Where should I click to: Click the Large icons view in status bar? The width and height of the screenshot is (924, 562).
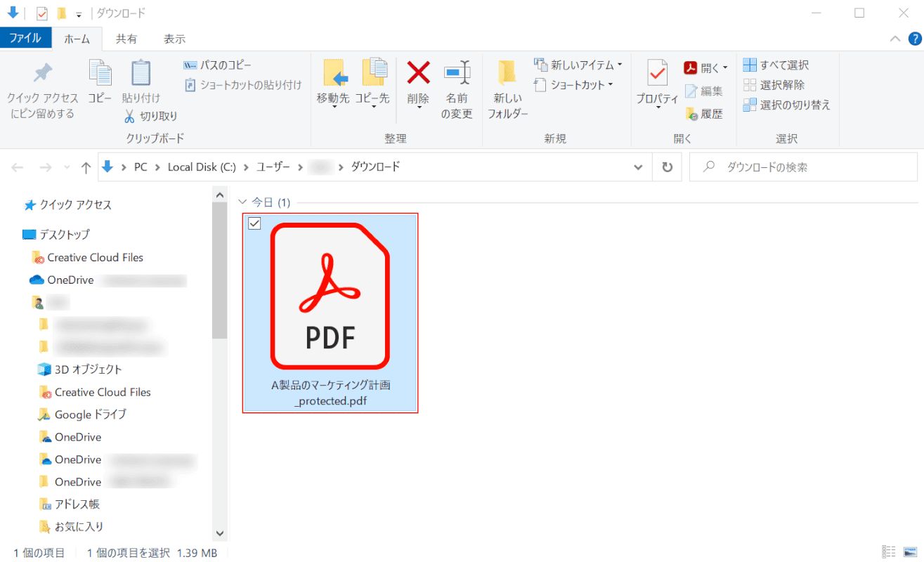[911, 552]
